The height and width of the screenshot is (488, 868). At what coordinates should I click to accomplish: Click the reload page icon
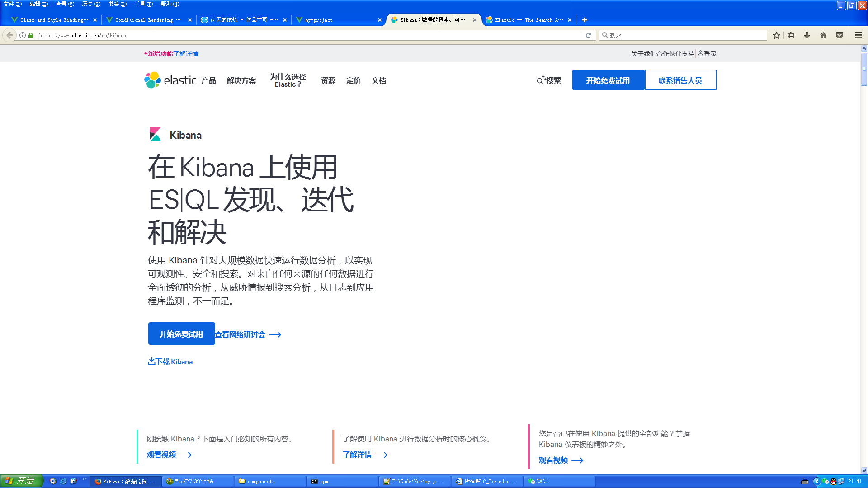(588, 35)
